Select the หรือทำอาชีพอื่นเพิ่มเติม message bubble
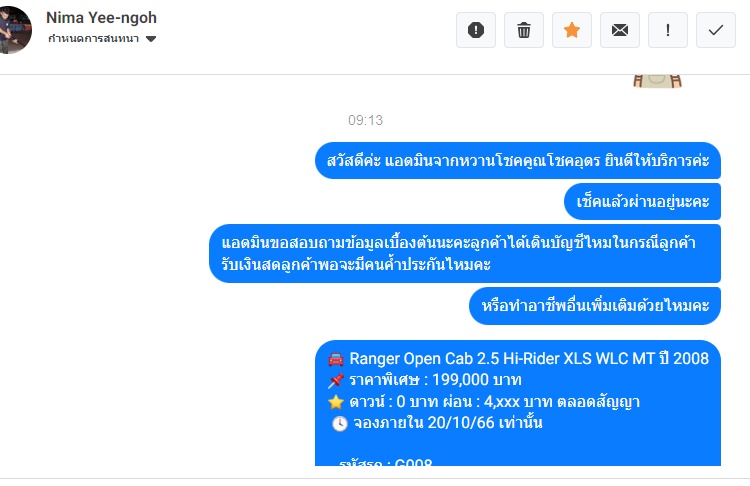This screenshot has height=486, width=750. pos(595,306)
